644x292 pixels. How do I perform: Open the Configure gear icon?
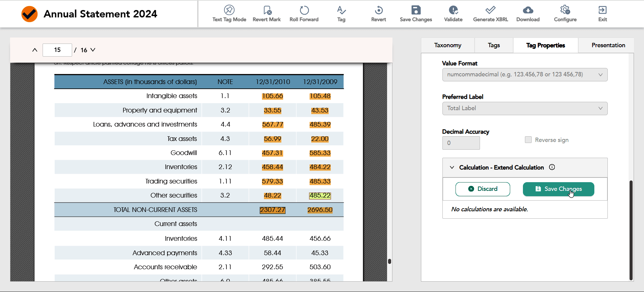565,10
